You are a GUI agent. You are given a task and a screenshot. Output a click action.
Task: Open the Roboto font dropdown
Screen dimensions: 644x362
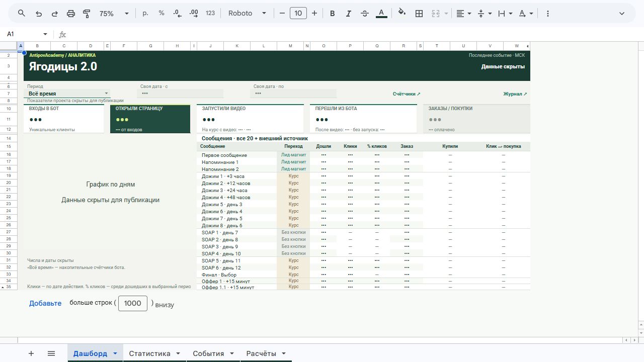coord(247,14)
